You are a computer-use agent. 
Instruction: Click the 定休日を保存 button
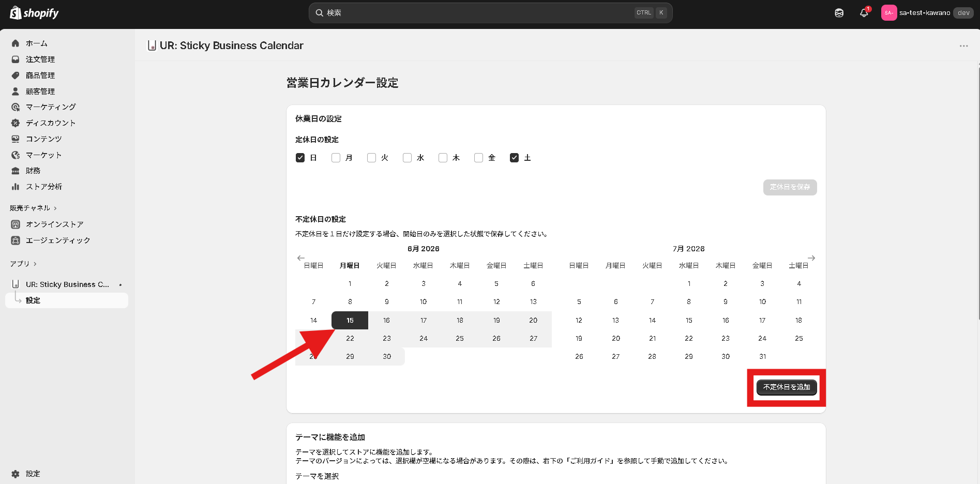[x=790, y=187]
